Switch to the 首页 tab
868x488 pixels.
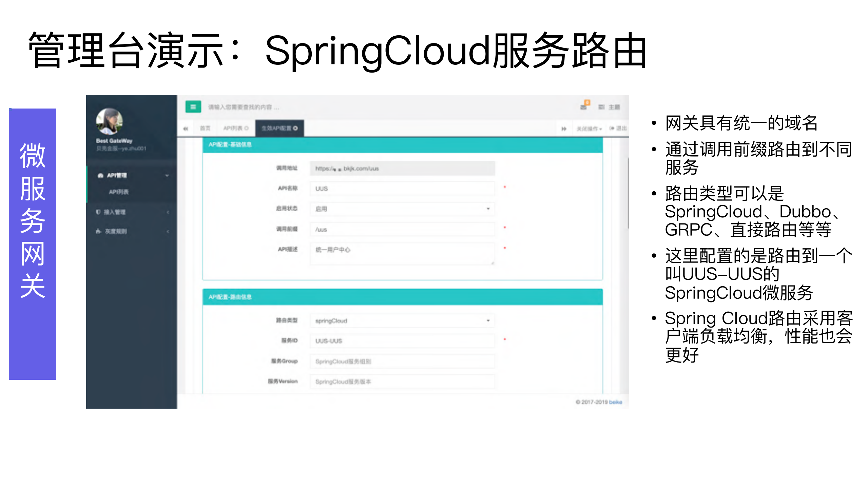tap(205, 128)
